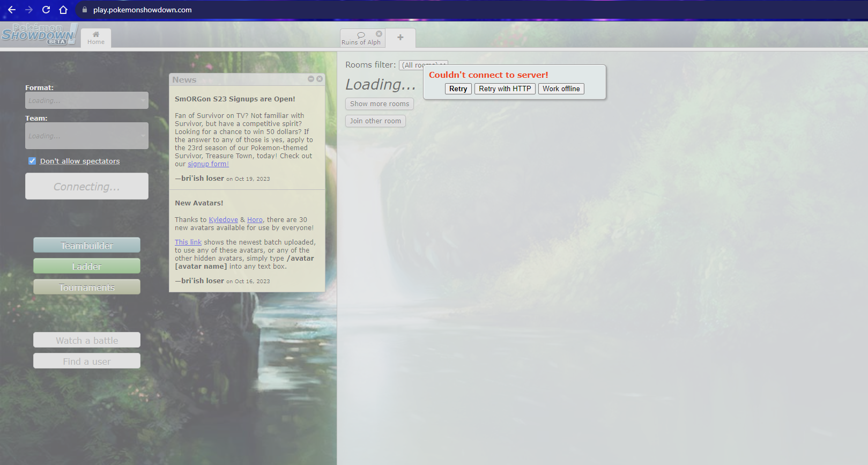Go to browser home page icon

(x=63, y=10)
